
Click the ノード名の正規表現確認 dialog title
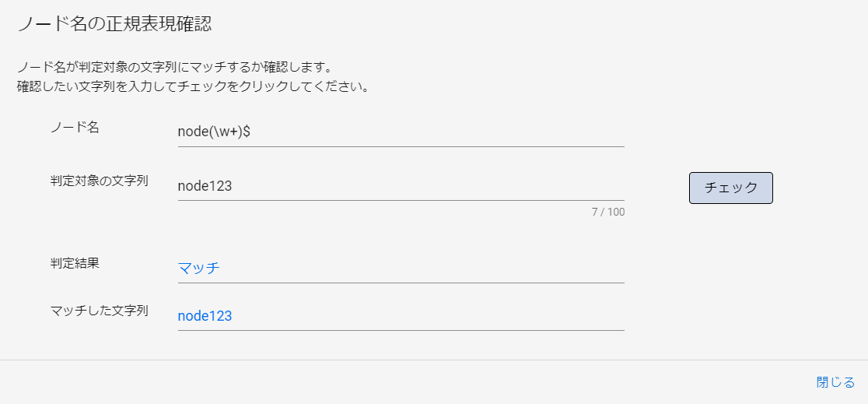point(114,24)
